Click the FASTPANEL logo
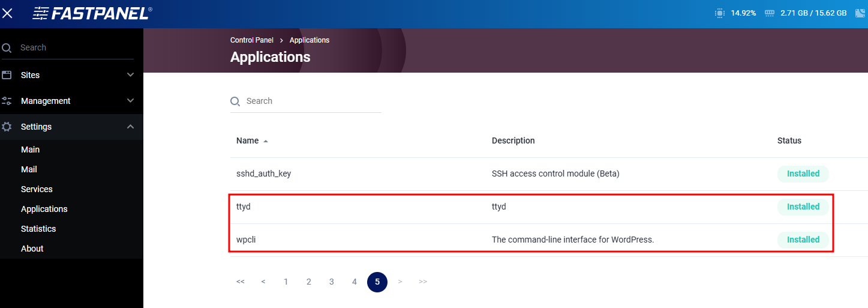The height and width of the screenshot is (308, 868). [x=92, y=13]
